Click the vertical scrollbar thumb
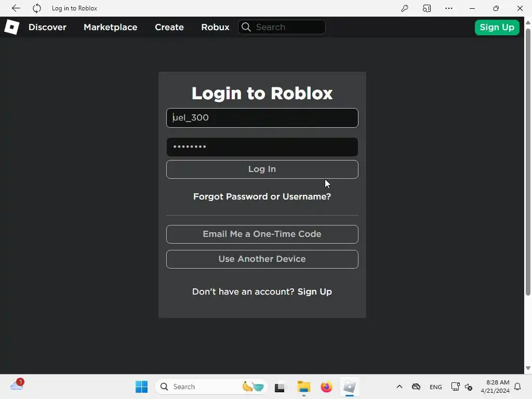 click(528, 162)
